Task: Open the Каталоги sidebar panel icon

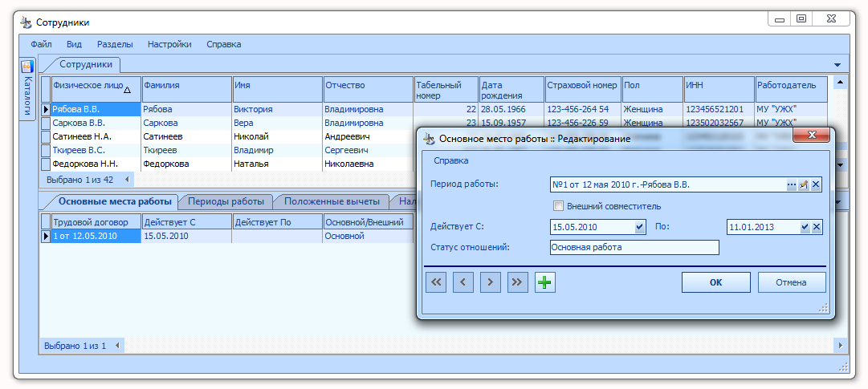Action: [27, 67]
